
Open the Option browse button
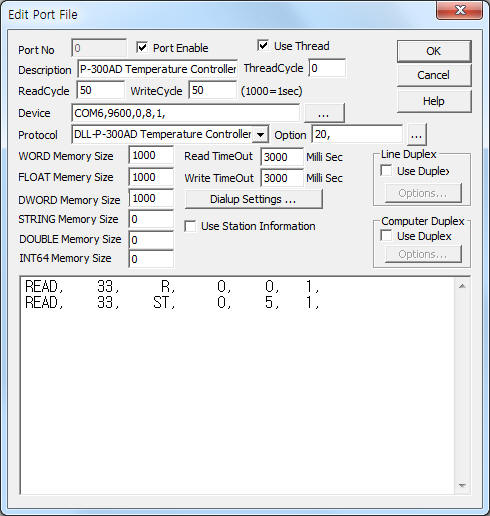coord(416,135)
